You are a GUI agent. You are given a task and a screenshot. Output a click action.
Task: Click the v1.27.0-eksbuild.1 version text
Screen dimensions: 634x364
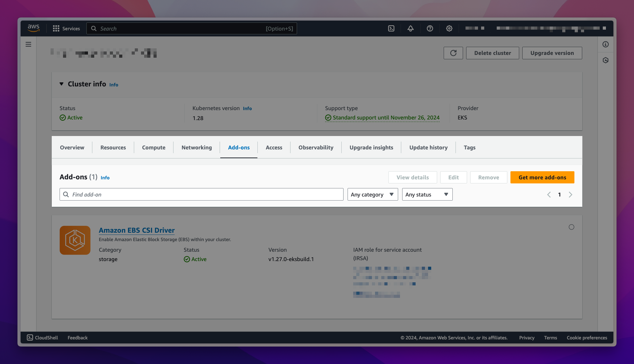coord(291,259)
